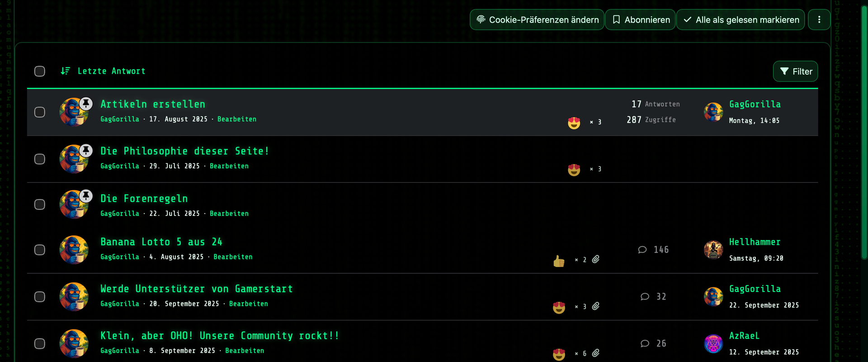Viewport: 868px width, 362px height.
Task: Open AzRaeL's avatar in last reply column
Action: coord(713,344)
